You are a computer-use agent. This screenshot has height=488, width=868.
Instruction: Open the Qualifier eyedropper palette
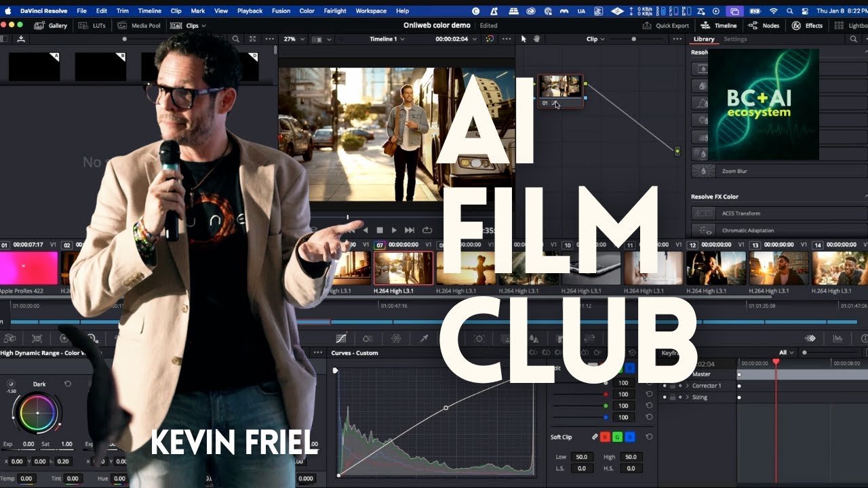425,338
